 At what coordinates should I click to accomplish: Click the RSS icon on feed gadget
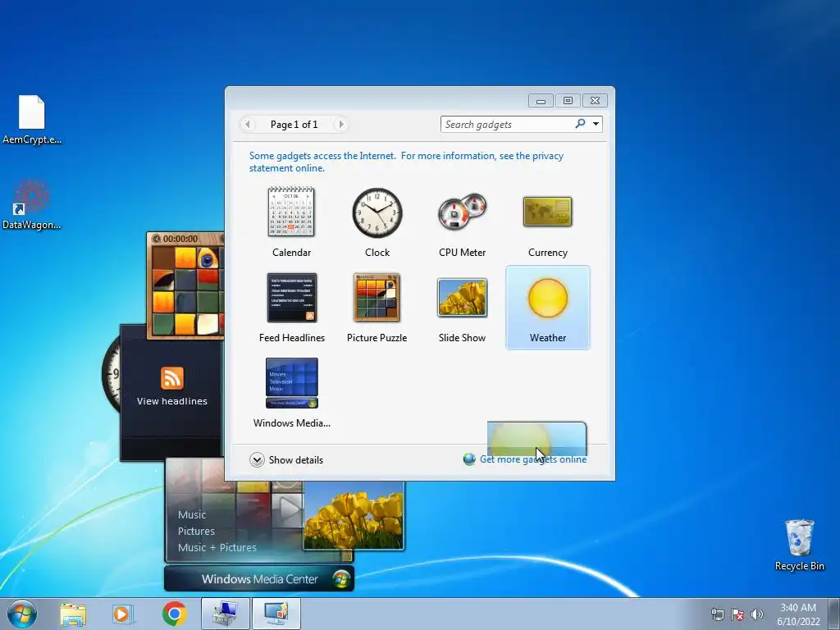(172, 378)
